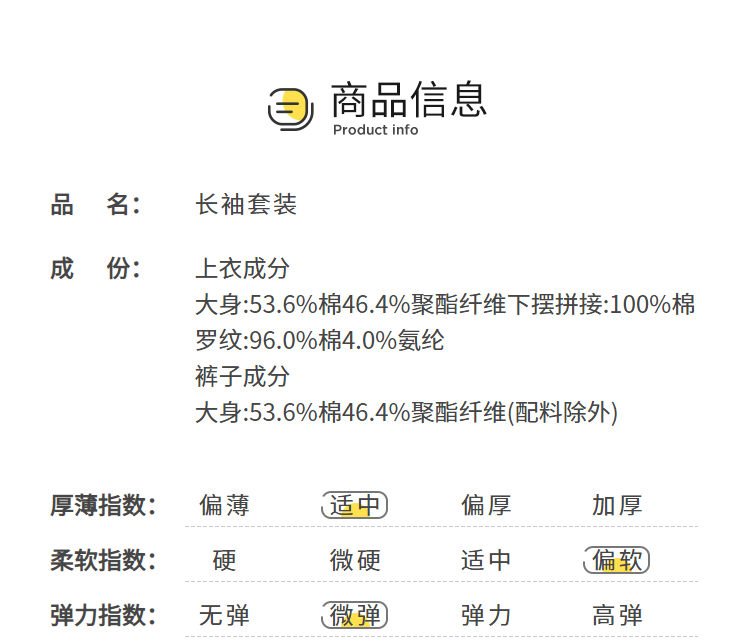The height and width of the screenshot is (642, 750).
Task: Click the 罗纹 96.0%棉 composition line
Action: pos(319,340)
